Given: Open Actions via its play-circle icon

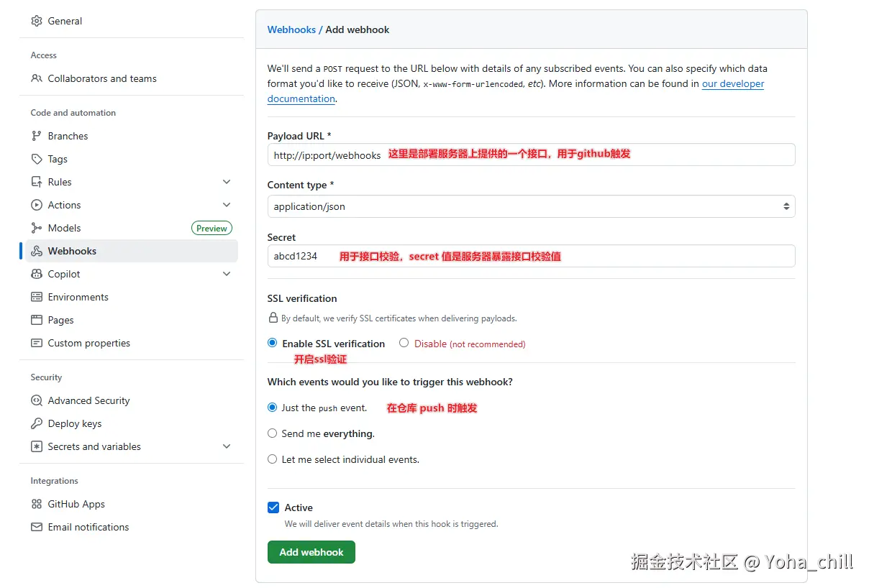Looking at the screenshot, I should click(36, 205).
